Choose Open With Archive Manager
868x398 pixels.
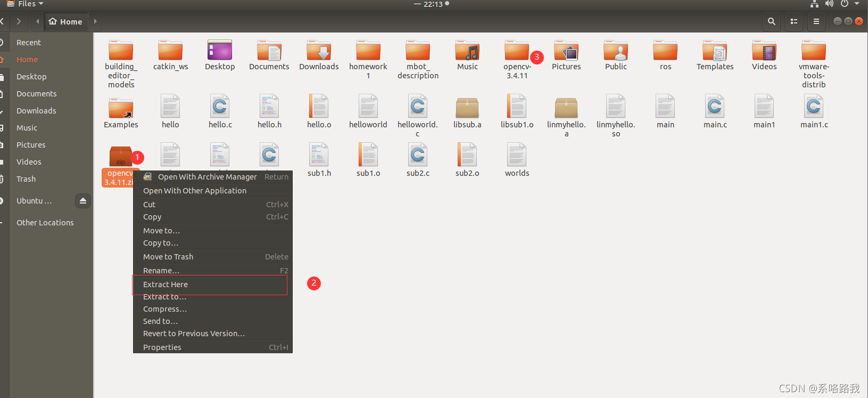[x=213, y=177]
